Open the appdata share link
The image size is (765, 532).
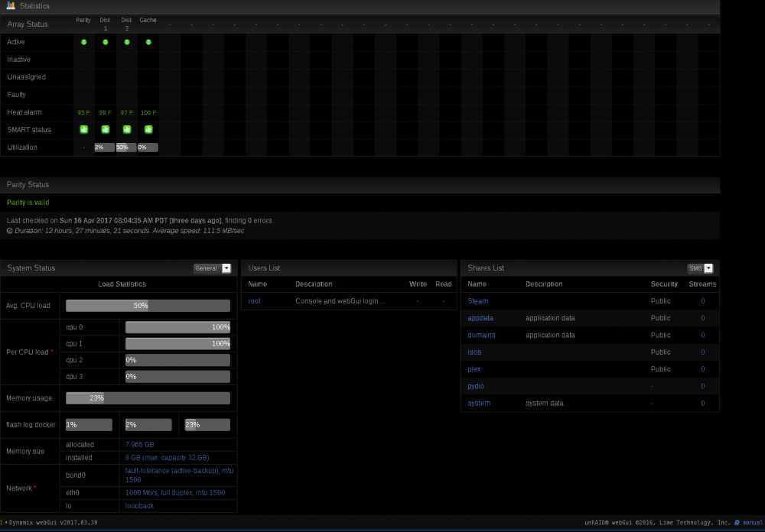(480, 318)
